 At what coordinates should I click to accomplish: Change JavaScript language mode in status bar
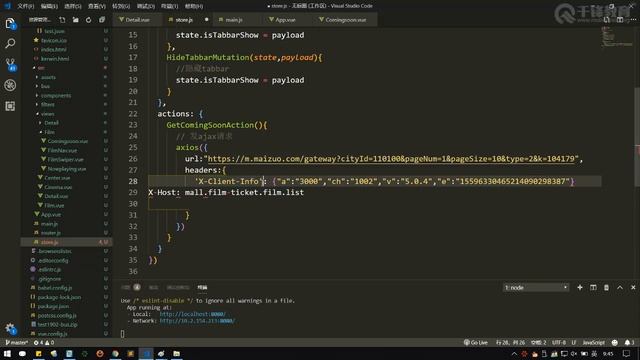pyautogui.click(x=593, y=342)
